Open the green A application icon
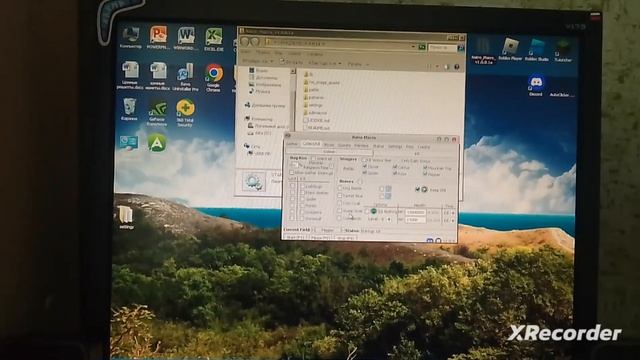Image resolution: width=640 pixels, height=360 pixels. (157, 142)
